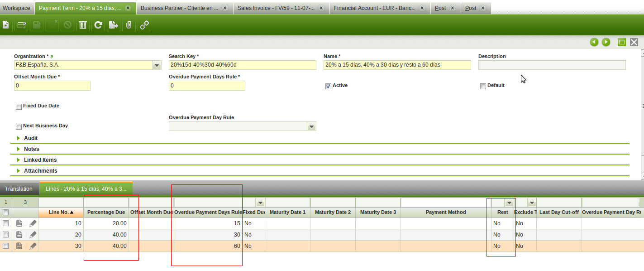The height and width of the screenshot is (271, 644).
Task: Click the Description input field
Action: (x=552, y=65)
